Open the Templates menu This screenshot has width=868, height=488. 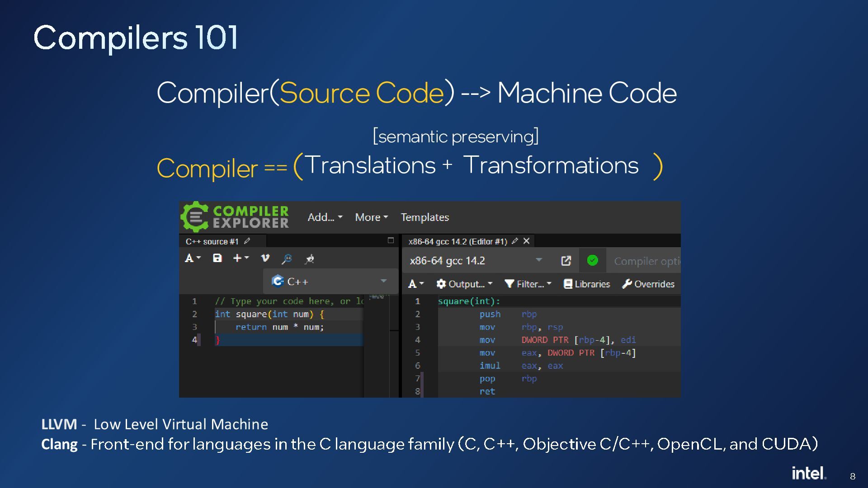pos(425,217)
